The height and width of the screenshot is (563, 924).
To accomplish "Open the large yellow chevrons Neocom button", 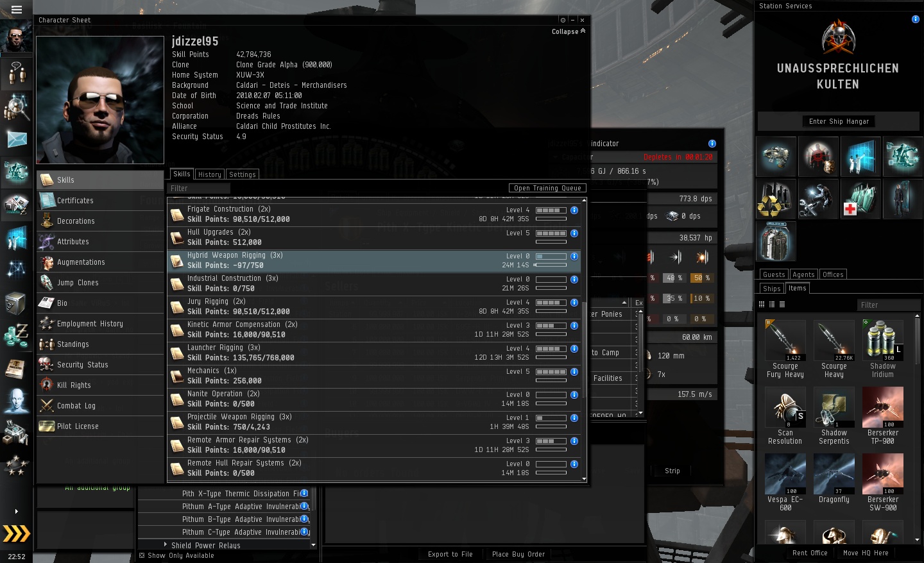I will point(17,534).
